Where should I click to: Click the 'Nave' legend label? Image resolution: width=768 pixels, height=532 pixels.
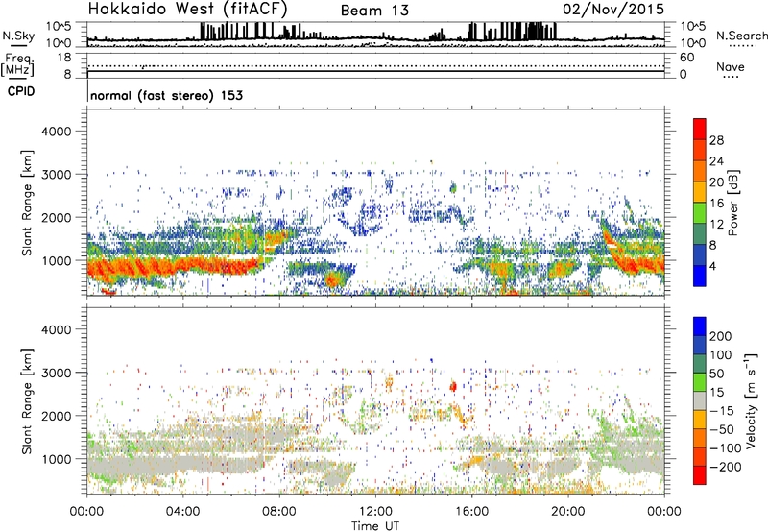731,66
